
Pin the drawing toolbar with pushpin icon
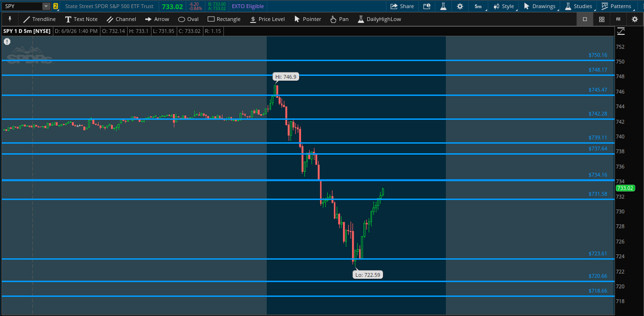click(10, 19)
